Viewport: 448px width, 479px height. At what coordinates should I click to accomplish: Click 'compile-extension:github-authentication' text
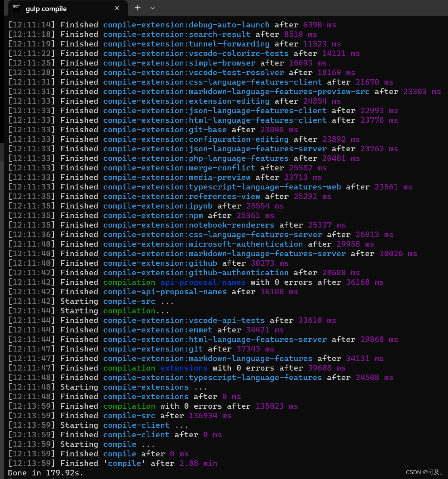point(196,273)
